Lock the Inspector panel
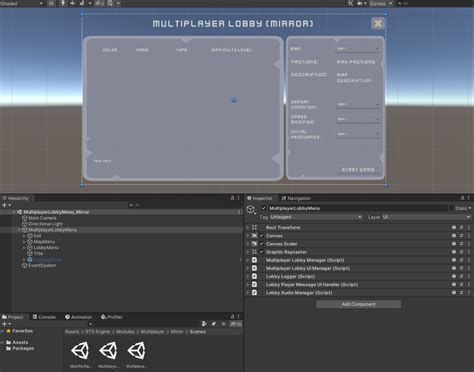 462,198
